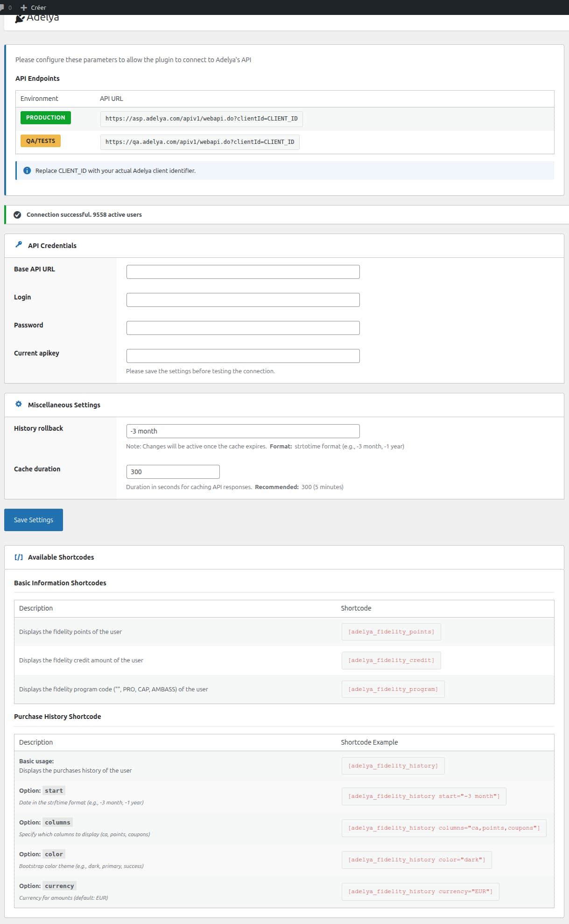Select the history start="-3 month" shortcode

tap(424, 796)
